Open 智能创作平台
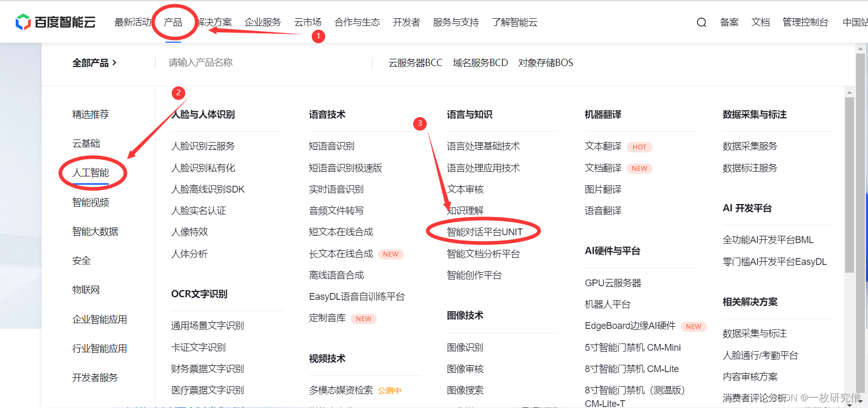Screen dimensions: 868x408 (474, 275)
